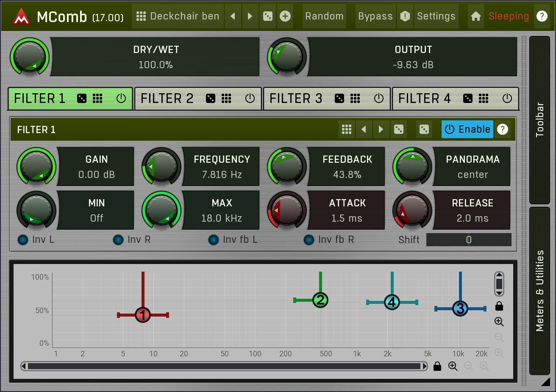Click the randomize dice icon for Filter 2 tab
Viewport: 556px width, 392px height.
(x=210, y=98)
